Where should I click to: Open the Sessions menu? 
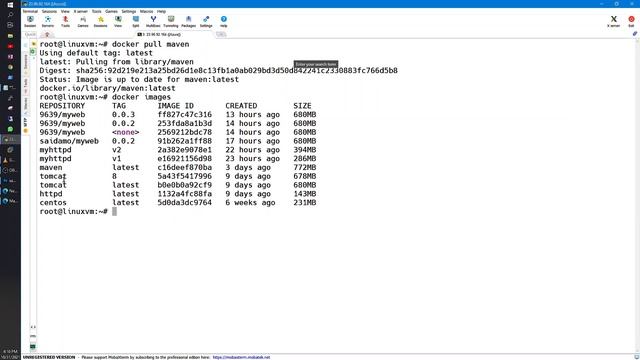(49, 11)
